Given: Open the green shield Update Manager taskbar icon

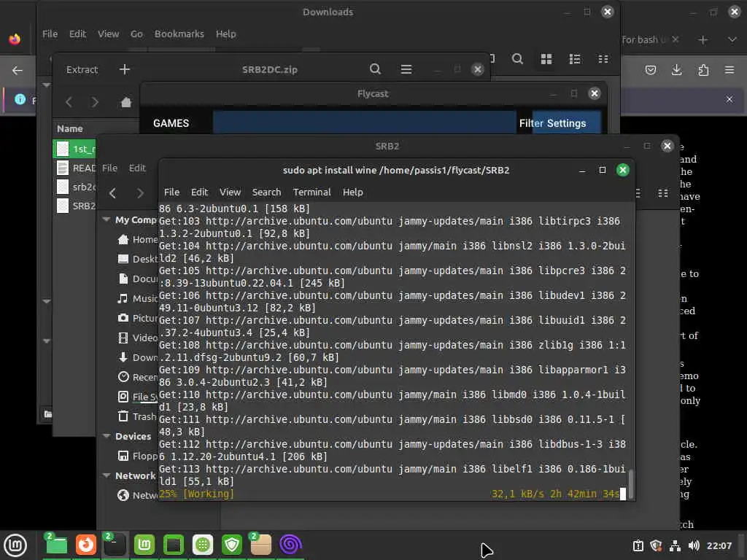Looking at the screenshot, I should (x=232, y=545).
